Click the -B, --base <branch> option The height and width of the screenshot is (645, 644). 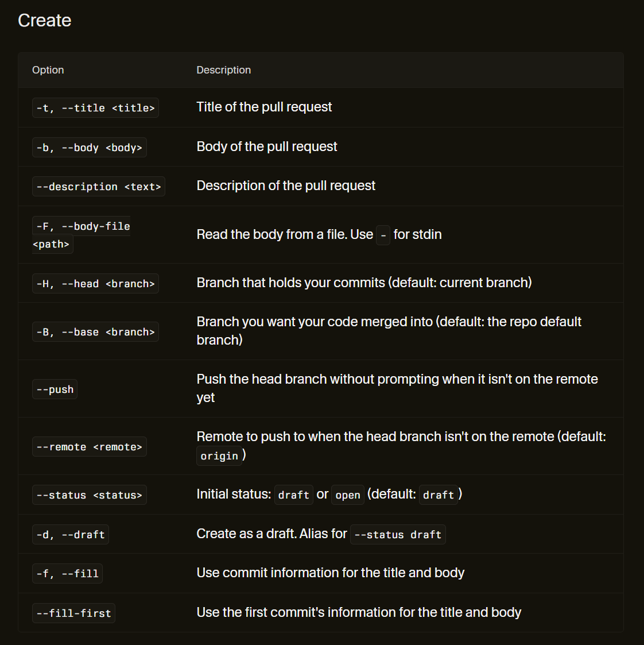click(x=95, y=331)
